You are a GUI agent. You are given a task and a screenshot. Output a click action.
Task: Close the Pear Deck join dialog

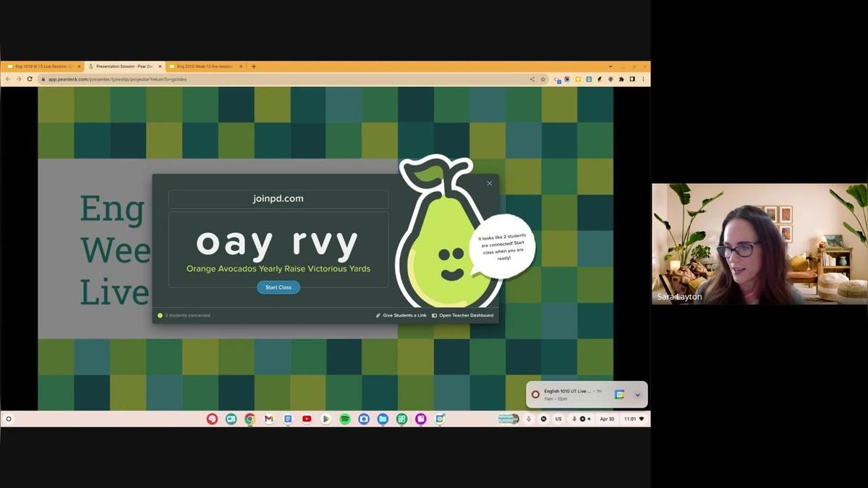point(490,183)
